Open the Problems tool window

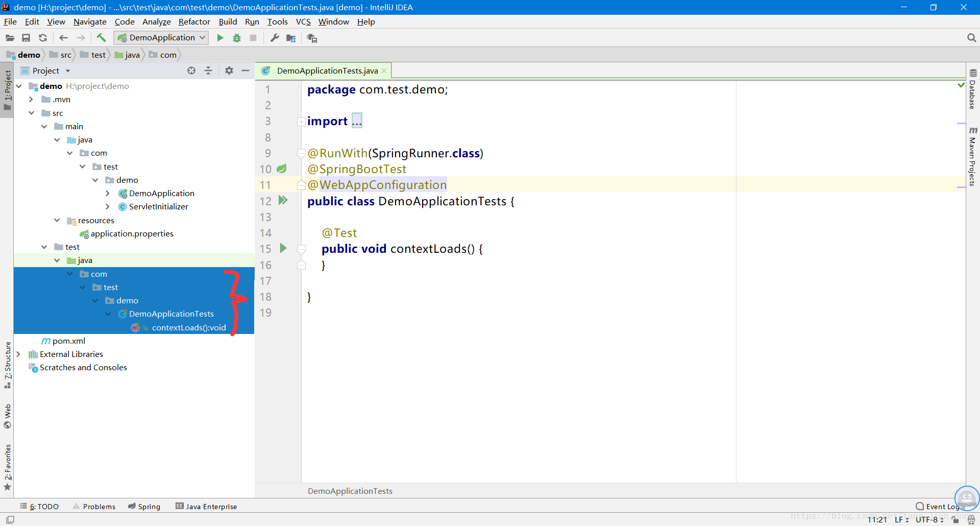coord(94,506)
